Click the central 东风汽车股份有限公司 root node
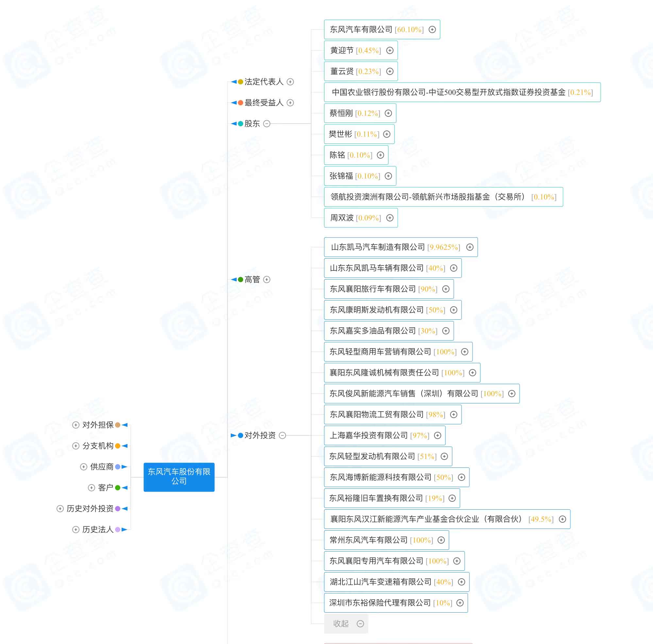Image resolution: width=653 pixels, height=644 pixels. tap(179, 477)
